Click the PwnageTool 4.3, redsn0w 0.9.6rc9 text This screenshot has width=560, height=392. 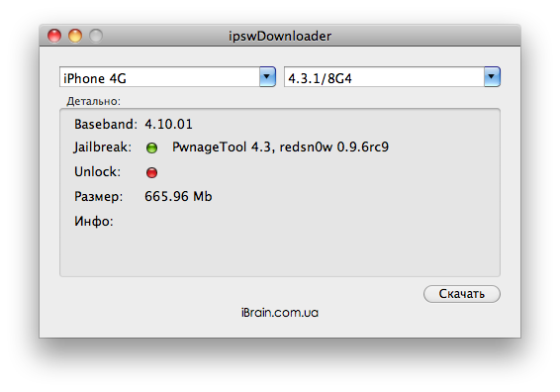280,147
